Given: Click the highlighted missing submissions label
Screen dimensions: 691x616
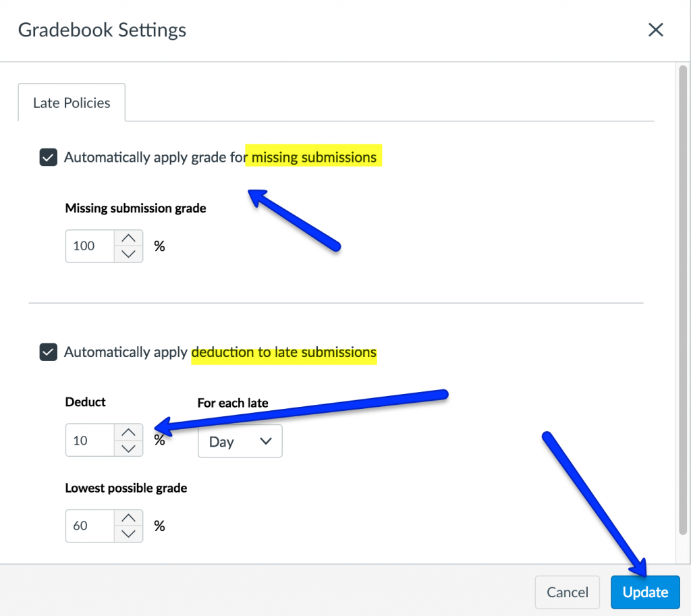Looking at the screenshot, I should click(x=314, y=157).
